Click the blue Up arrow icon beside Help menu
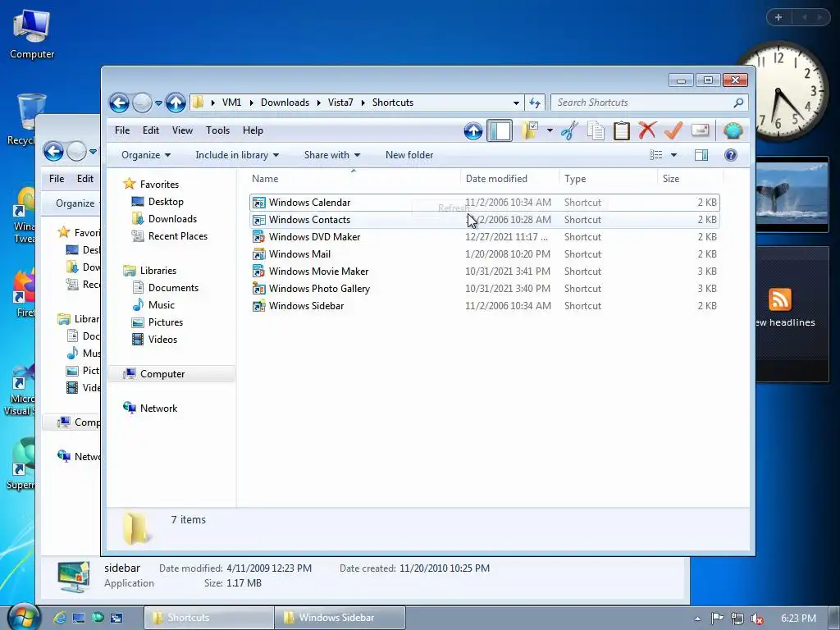This screenshot has width=840, height=630. click(473, 130)
